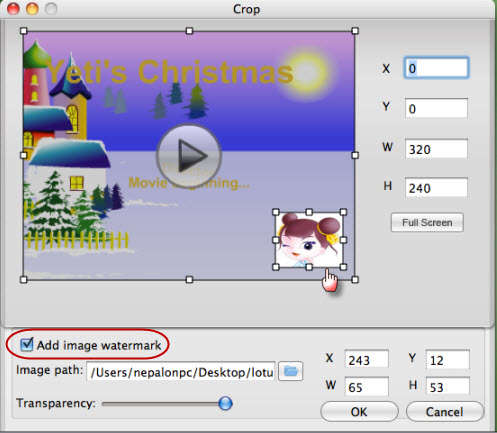Screen dimensions: 497x433
Task: Click the Yeti's Christmas title in preview
Action: point(170,72)
